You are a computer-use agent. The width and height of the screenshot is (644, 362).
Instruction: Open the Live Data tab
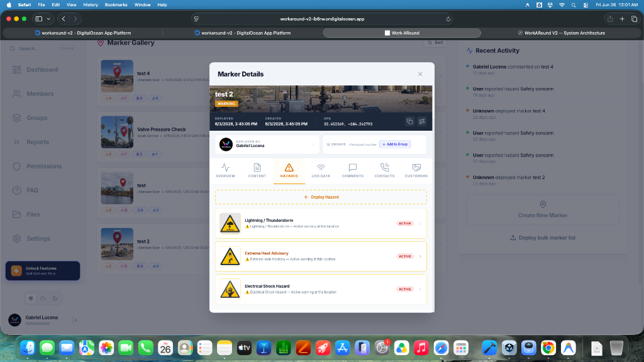point(321,170)
